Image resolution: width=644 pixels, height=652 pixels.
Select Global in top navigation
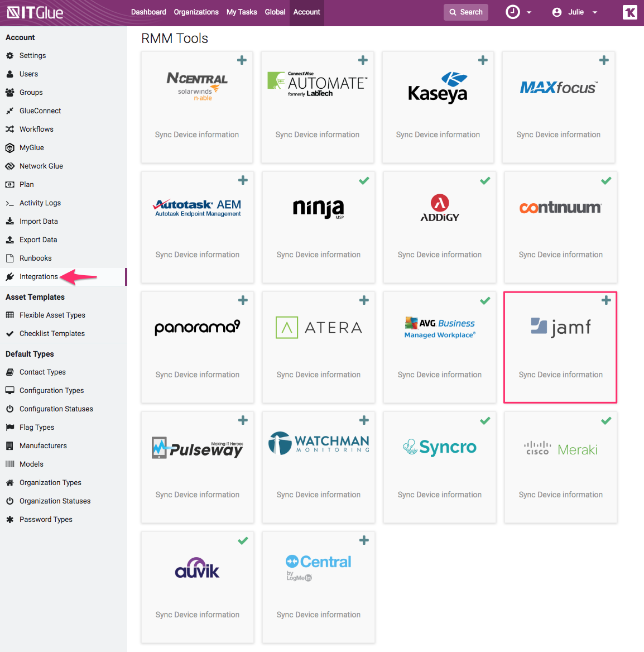[275, 12]
